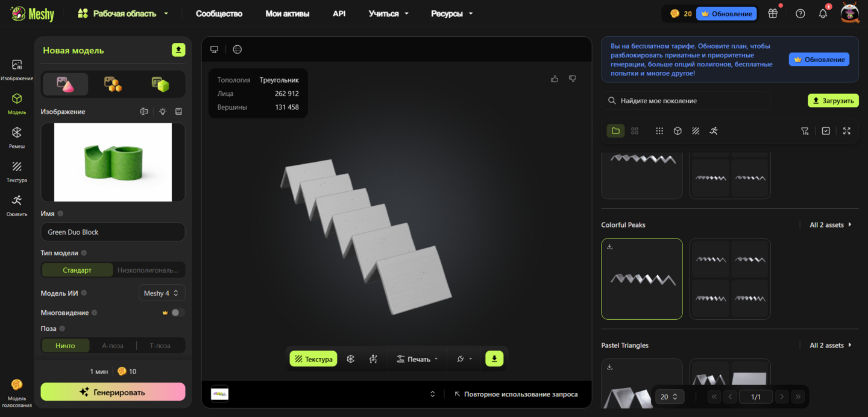This screenshot has height=417, width=868.
Task: Click the globe sphere icon in viewport header
Action: [x=237, y=49]
